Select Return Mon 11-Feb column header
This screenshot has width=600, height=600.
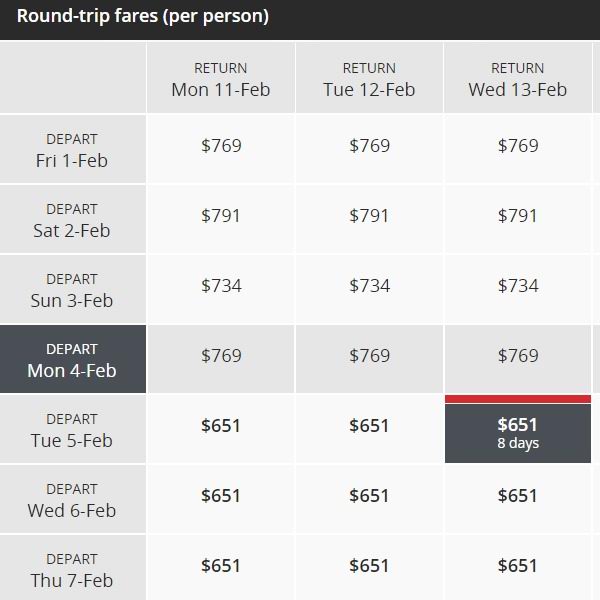click(221, 78)
